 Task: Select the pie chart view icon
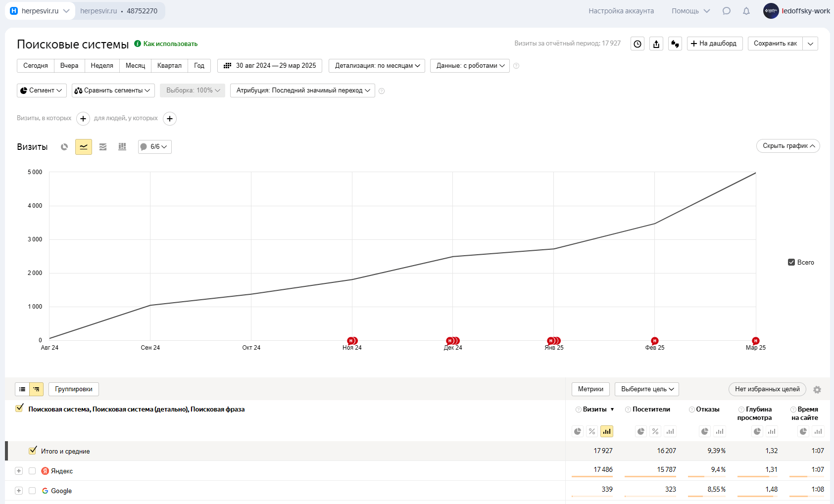[x=64, y=147]
